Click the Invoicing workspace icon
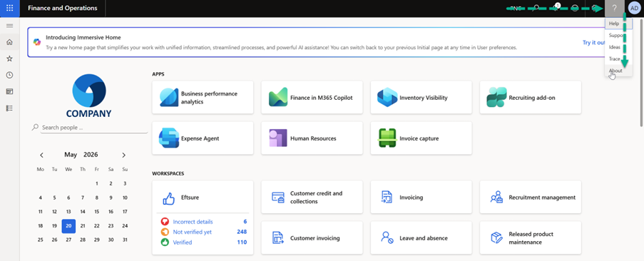 click(x=387, y=198)
